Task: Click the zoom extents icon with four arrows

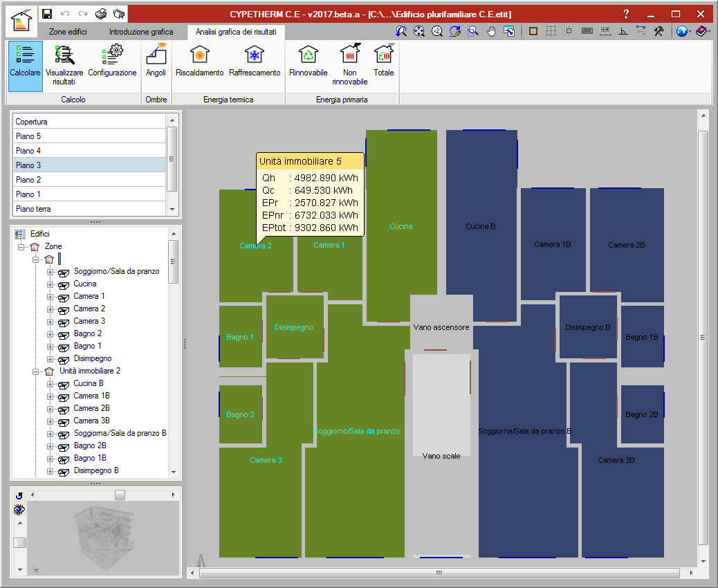Action: tap(419, 31)
